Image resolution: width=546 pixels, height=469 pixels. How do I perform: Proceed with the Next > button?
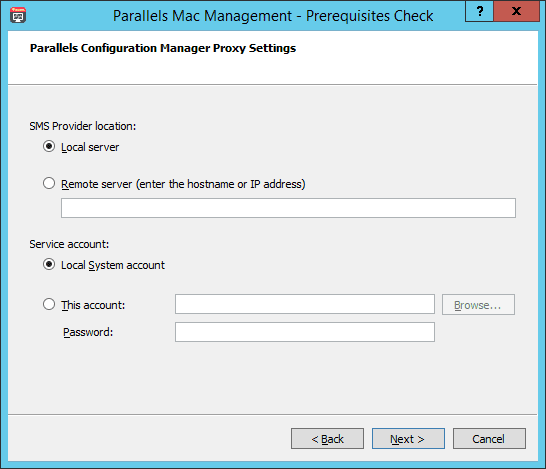click(408, 439)
